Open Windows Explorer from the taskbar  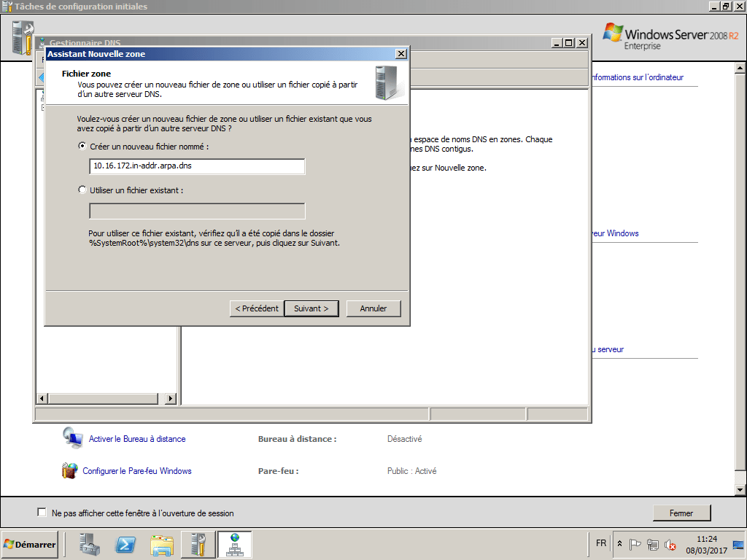160,544
